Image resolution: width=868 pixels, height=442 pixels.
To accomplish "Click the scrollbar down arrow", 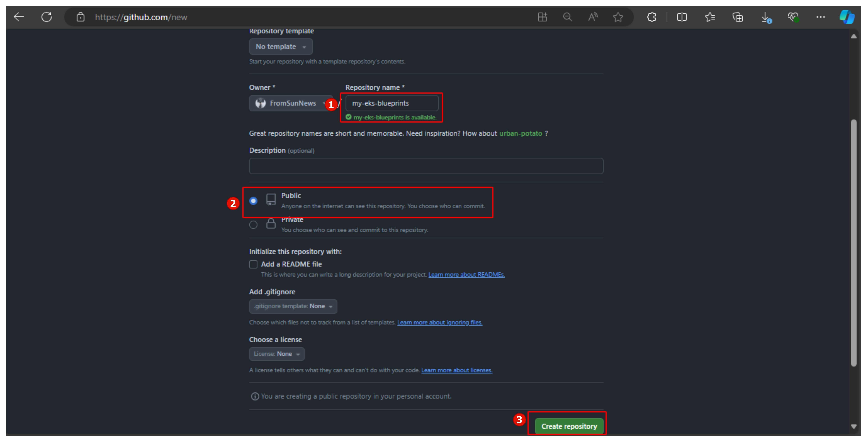I will pyautogui.click(x=853, y=426).
